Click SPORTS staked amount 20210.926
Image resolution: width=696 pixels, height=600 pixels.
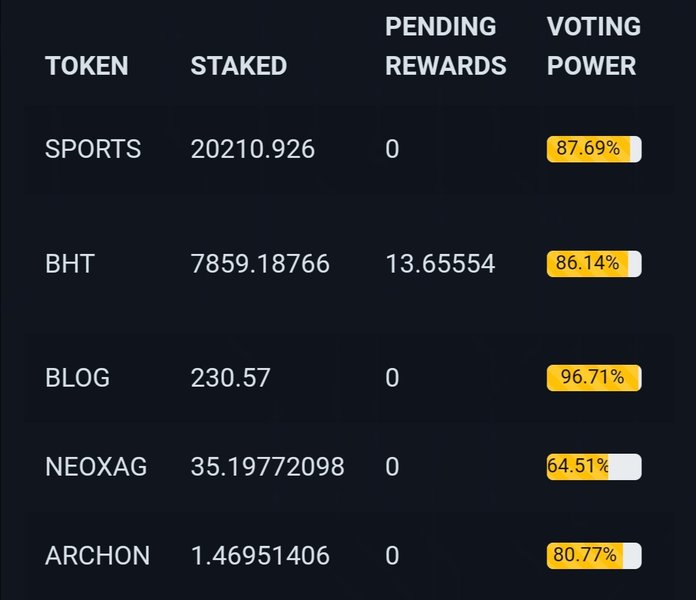(253, 149)
